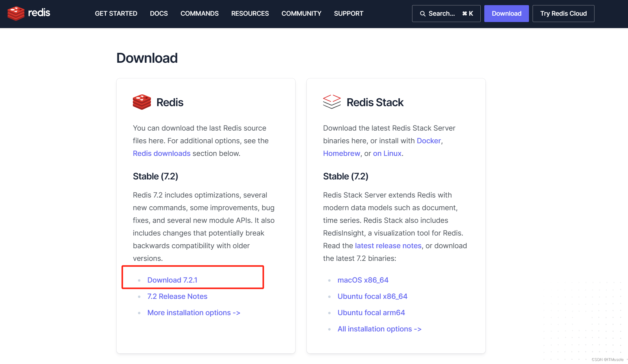This screenshot has height=364, width=628.
Task: Open the RESOURCES menu
Action: [x=250, y=14]
